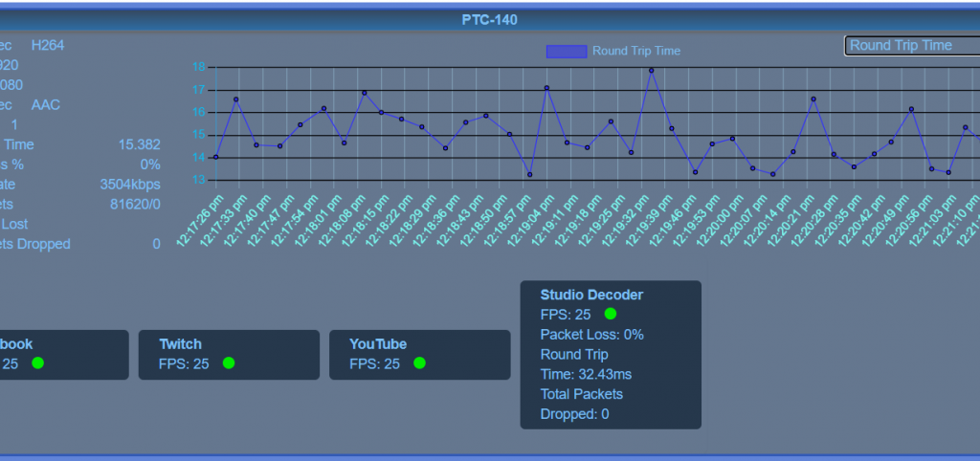
Task: Open the Round Trip Time metric dropdown
Action: (911, 46)
